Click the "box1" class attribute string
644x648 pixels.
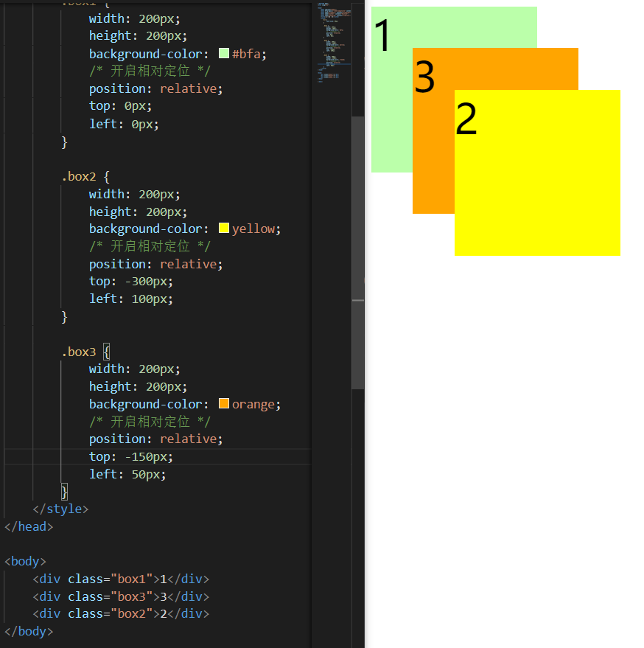pyautogui.click(x=131, y=579)
